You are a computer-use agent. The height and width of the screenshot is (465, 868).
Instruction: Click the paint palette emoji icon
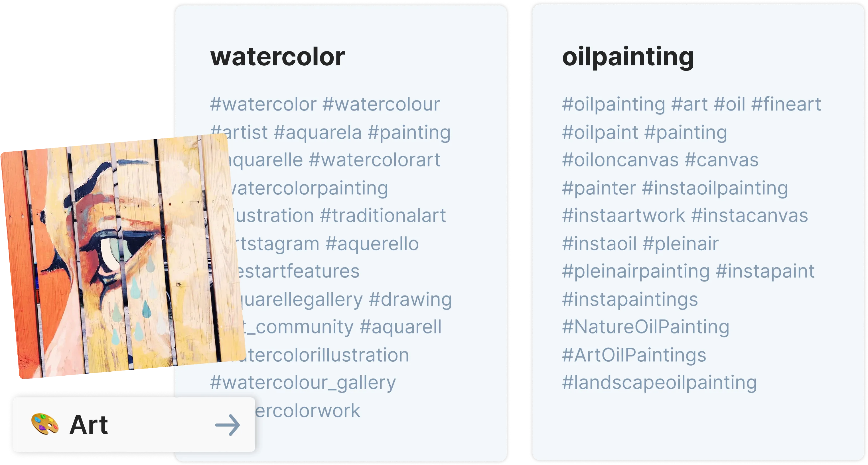(x=45, y=424)
